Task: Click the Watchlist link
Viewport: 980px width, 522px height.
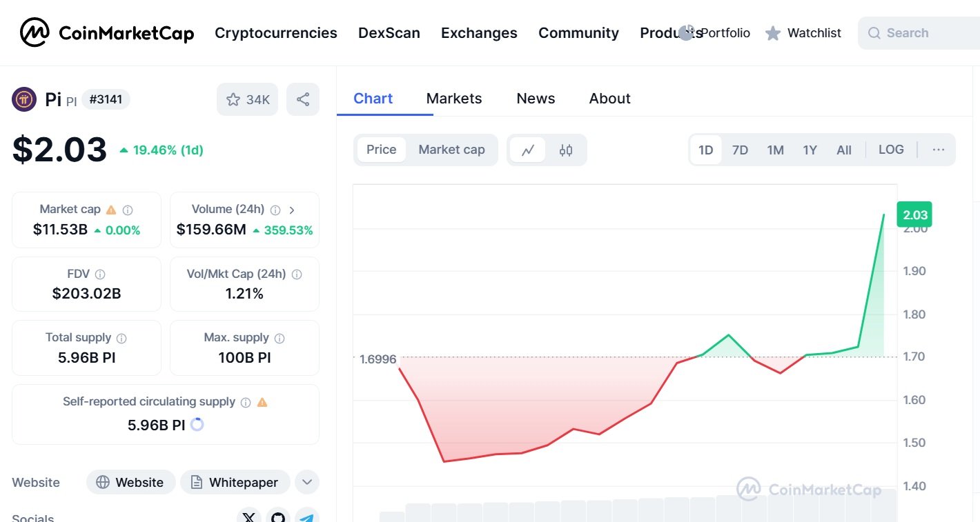Action: pos(814,33)
